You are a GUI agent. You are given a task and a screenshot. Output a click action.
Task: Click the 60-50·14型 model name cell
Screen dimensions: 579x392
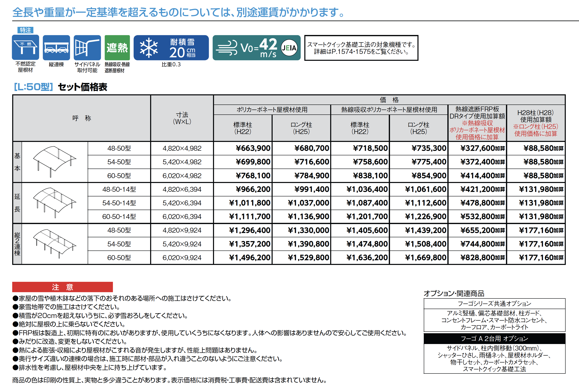click(x=119, y=216)
